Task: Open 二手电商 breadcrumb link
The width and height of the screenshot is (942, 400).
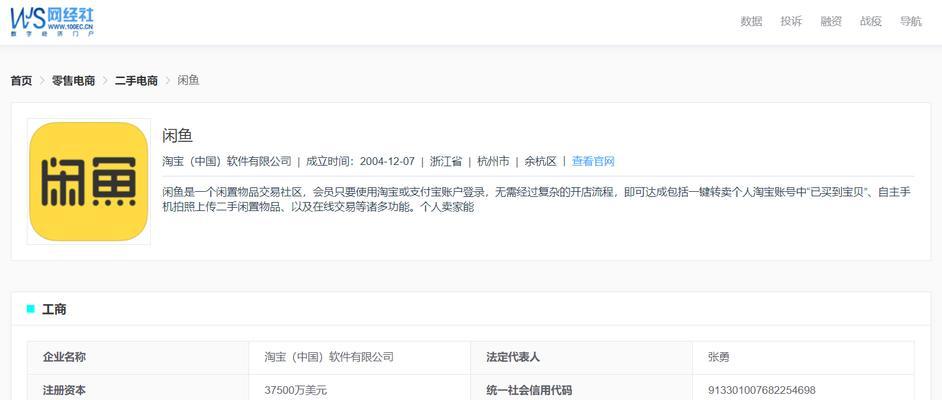Action: tap(136, 80)
